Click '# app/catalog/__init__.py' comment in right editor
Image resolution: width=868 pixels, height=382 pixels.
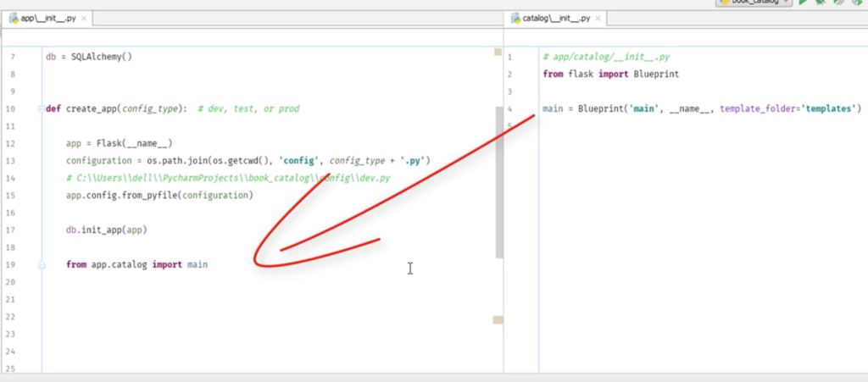tap(607, 57)
